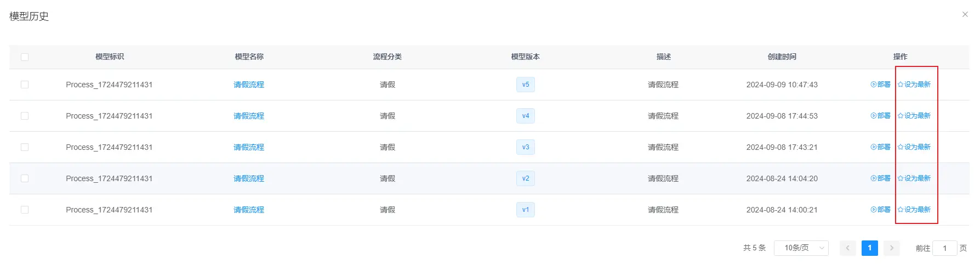Viewport: 980px width, 269px height.
Task: Select page number 1 in pagination
Action: click(869, 248)
